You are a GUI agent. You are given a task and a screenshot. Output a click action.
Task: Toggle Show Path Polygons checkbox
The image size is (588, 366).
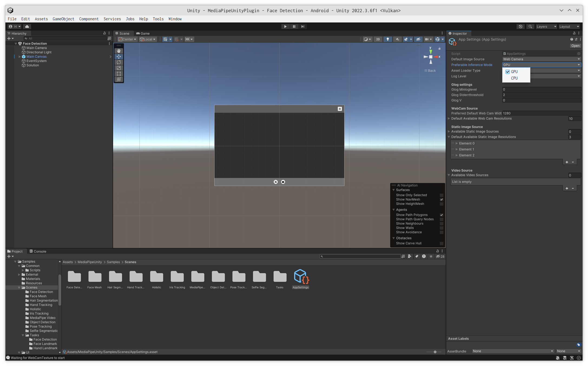coord(441,215)
